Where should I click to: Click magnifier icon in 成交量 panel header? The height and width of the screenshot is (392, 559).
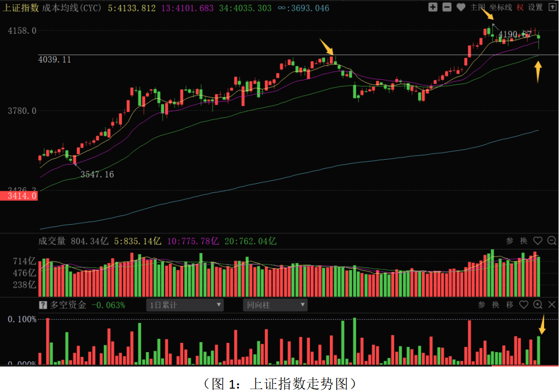point(551,241)
